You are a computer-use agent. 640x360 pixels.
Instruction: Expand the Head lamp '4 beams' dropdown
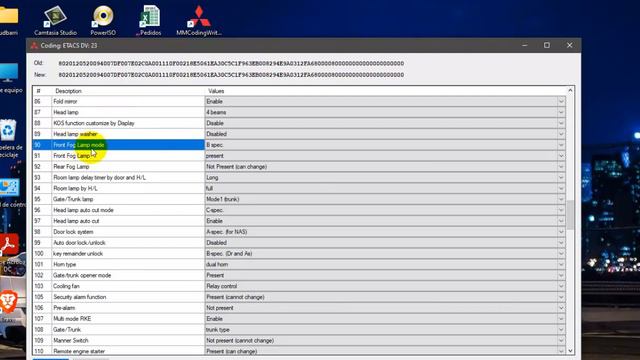(x=561, y=112)
